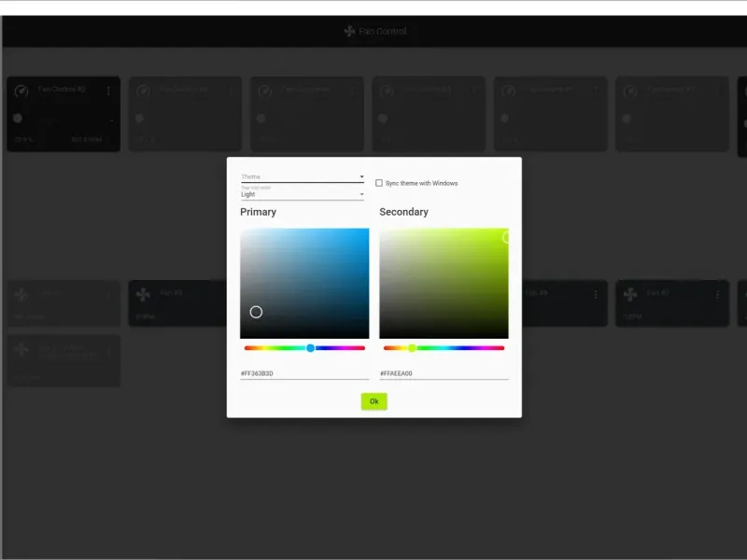Click the Primary hex field #FF363B3D
Viewport: 747px width, 560px height.
304,374
